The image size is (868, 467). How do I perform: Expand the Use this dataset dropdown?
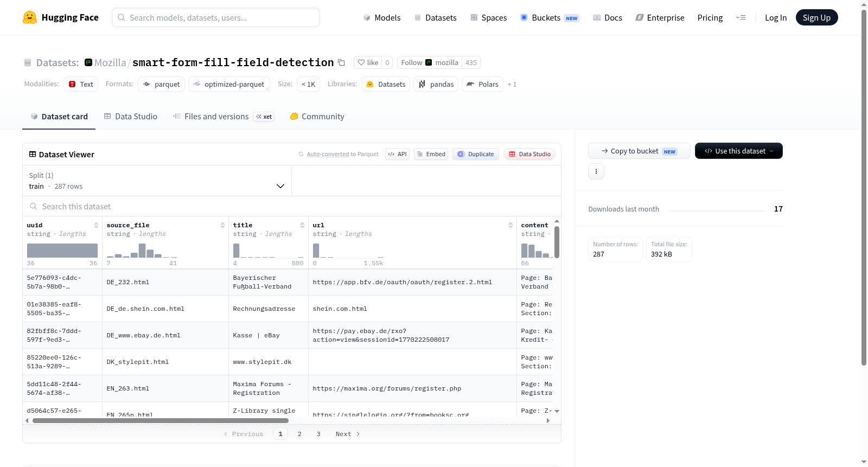point(739,151)
